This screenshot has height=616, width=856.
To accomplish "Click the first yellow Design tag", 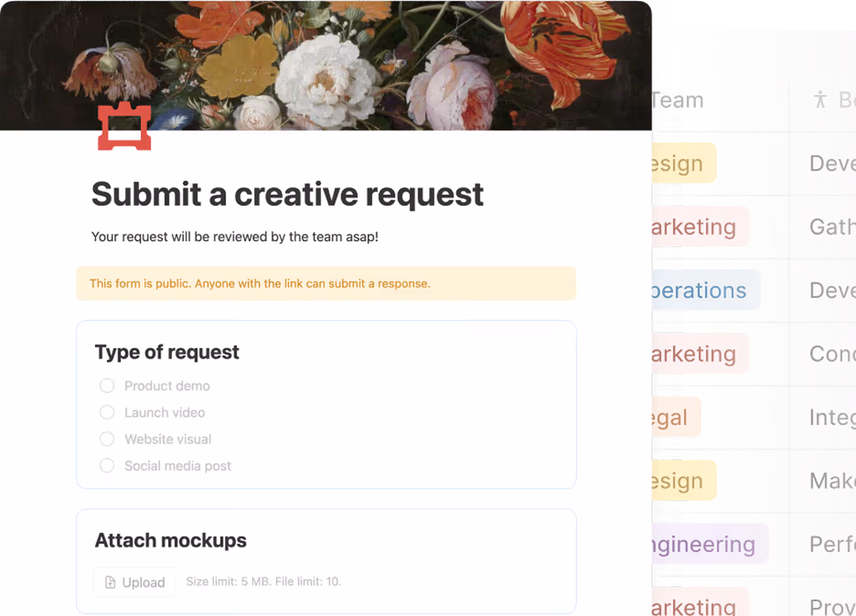I will [x=681, y=164].
